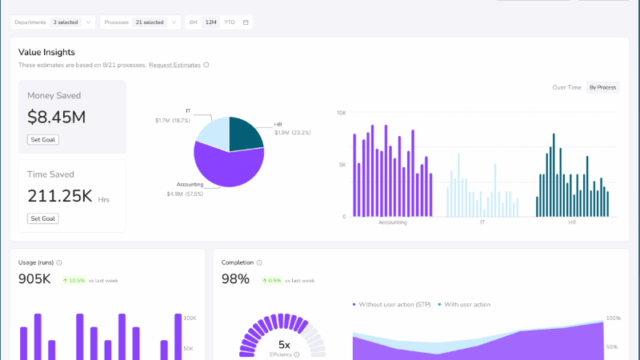The height and width of the screenshot is (360, 640).
Task: Click the Accounting pie slice
Action: tap(229, 167)
